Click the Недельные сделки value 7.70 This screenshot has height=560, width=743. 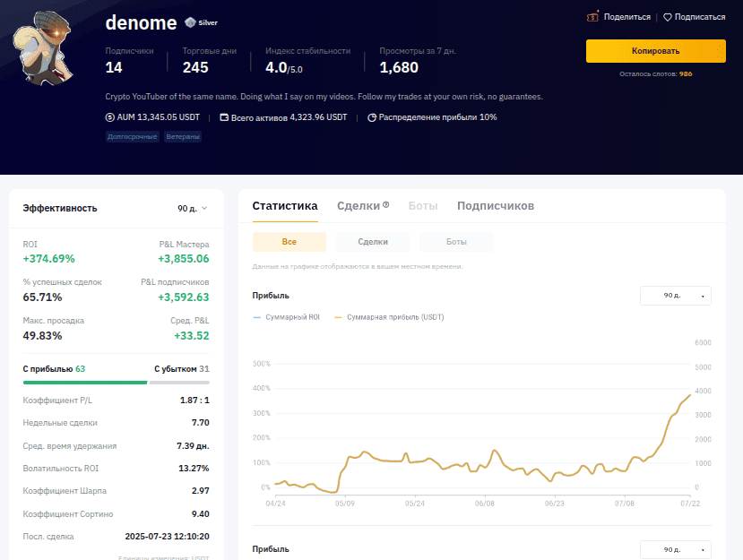tap(201, 423)
